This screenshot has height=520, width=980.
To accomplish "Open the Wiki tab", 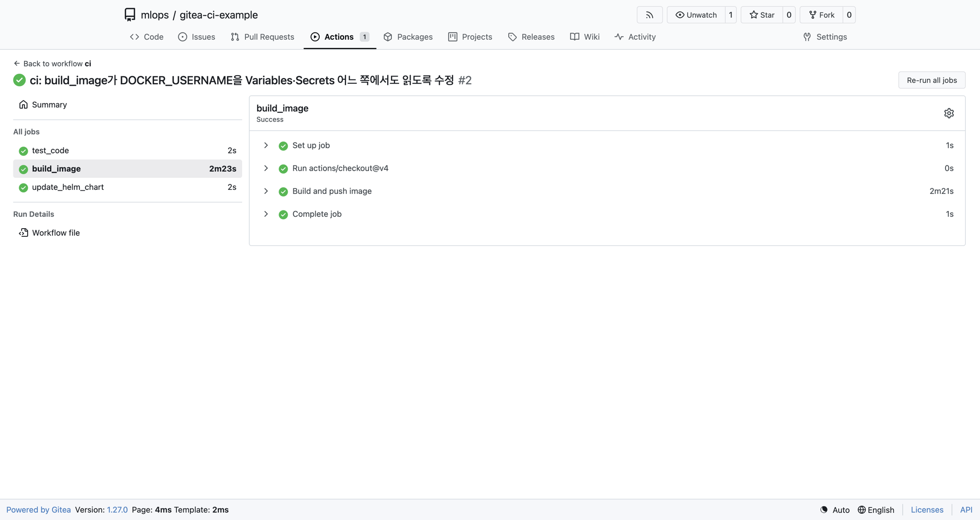I will pyautogui.click(x=585, y=37).
